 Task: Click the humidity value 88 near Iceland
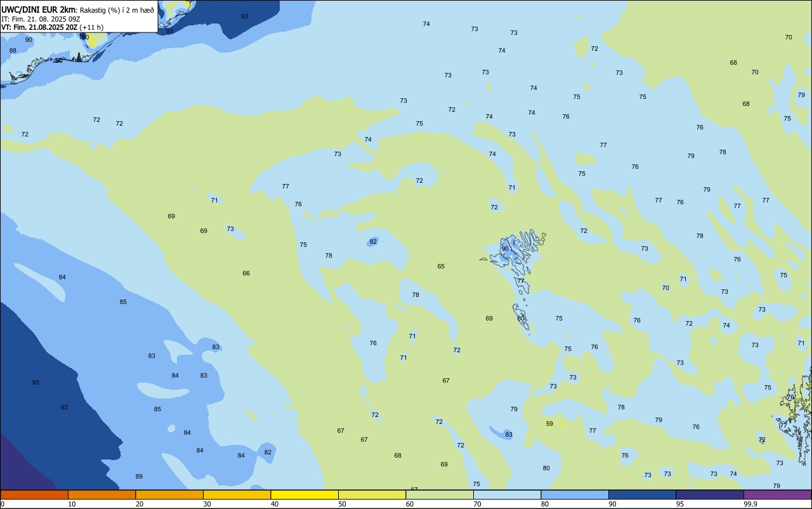[x=13, y=50]
